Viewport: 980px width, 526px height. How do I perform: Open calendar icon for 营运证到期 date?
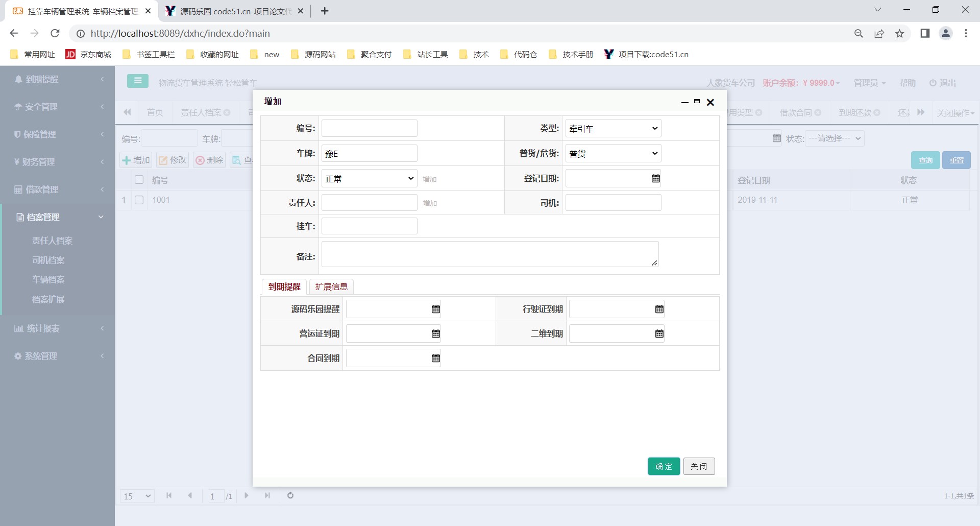point(435,333)
